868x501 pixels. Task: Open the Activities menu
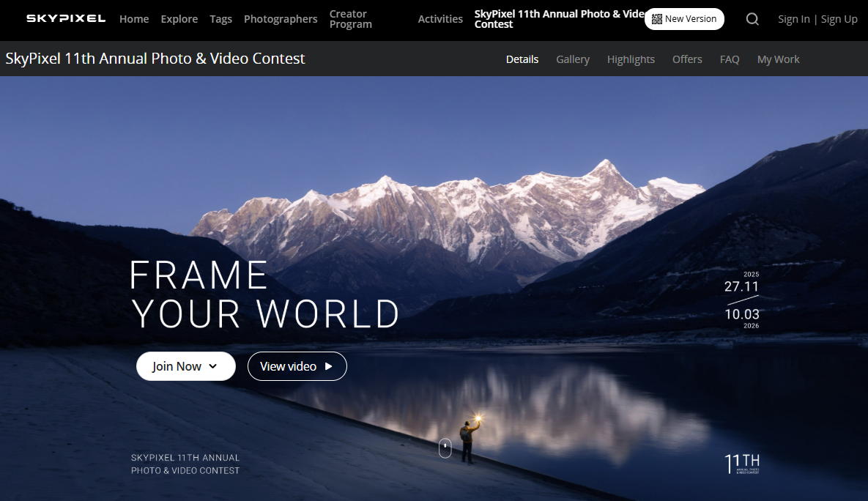(x=440, y=19)
